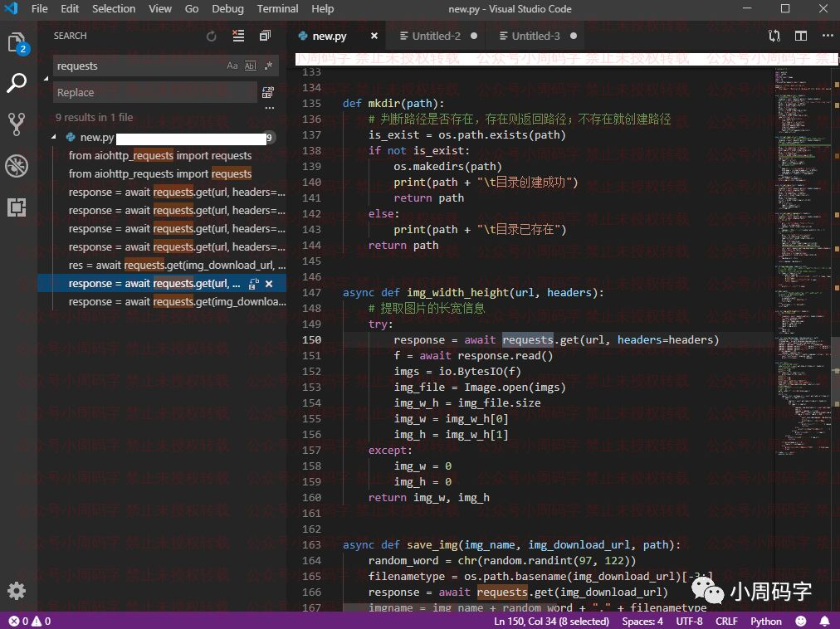The width and height of the screenshot is (840, 629).
Task: Refresh the search results
Action: [x=212, y=36]
